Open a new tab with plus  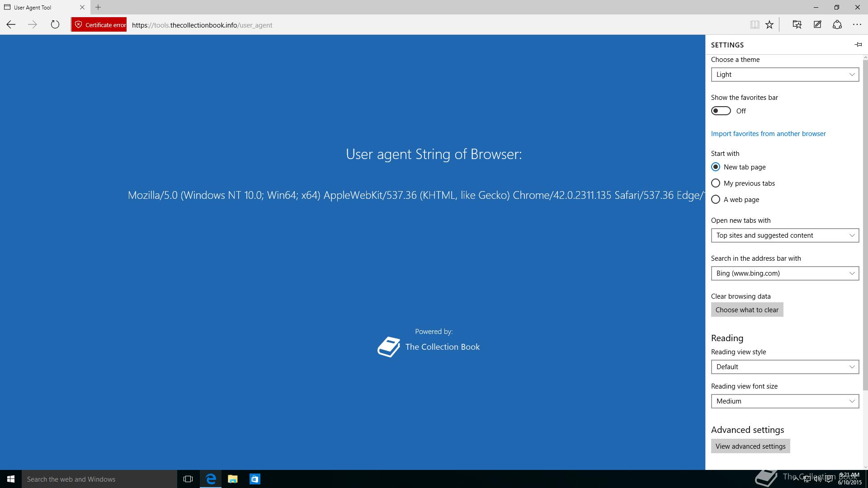[98, 7]
